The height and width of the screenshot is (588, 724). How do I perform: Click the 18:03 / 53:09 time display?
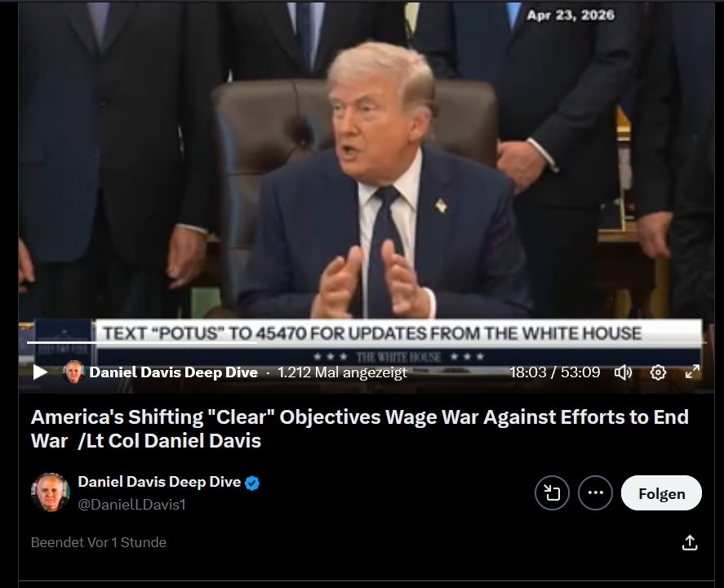click(x=554, y=372)
